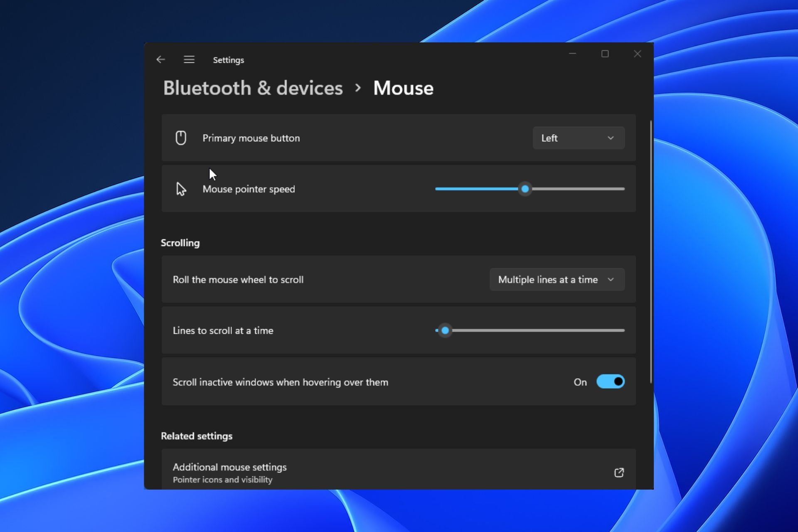This screenshot has width=798, height=532.
Task: Click the On label beside the toggle
Action: pos(580,382)
